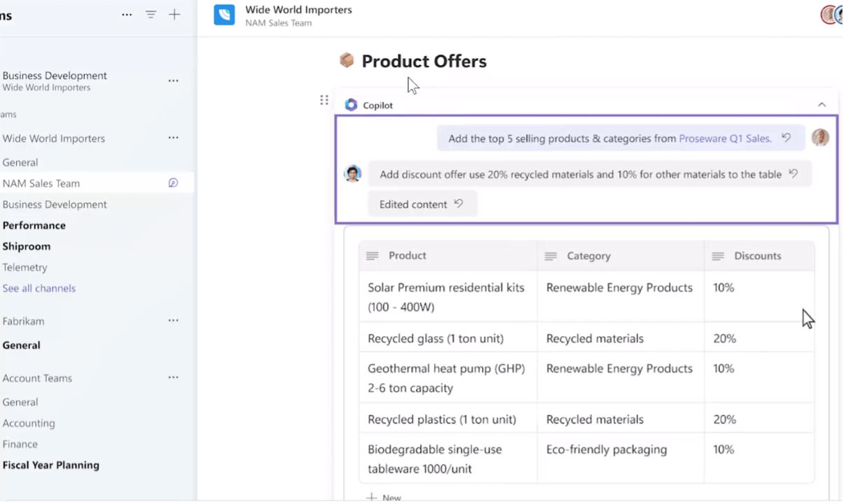Click the undo arrow next to Edited content
This screenshot has height=504, width=844.
point(458,204)
